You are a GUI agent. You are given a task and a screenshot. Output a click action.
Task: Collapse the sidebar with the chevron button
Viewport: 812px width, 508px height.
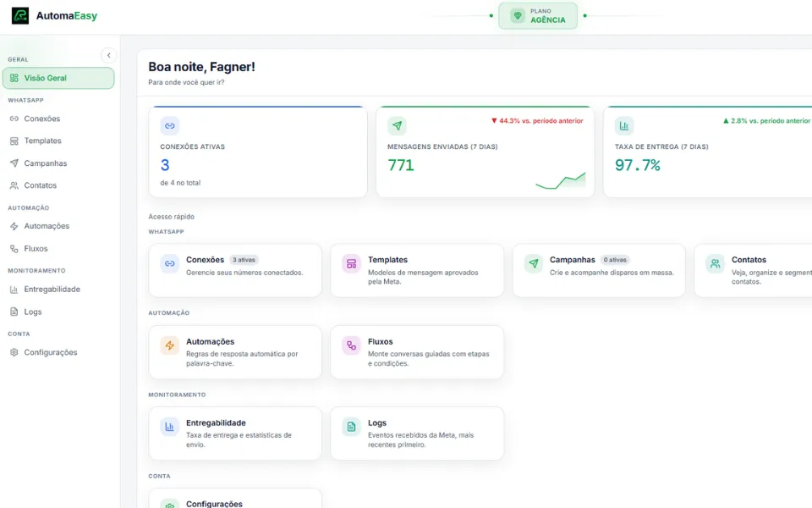109,55
